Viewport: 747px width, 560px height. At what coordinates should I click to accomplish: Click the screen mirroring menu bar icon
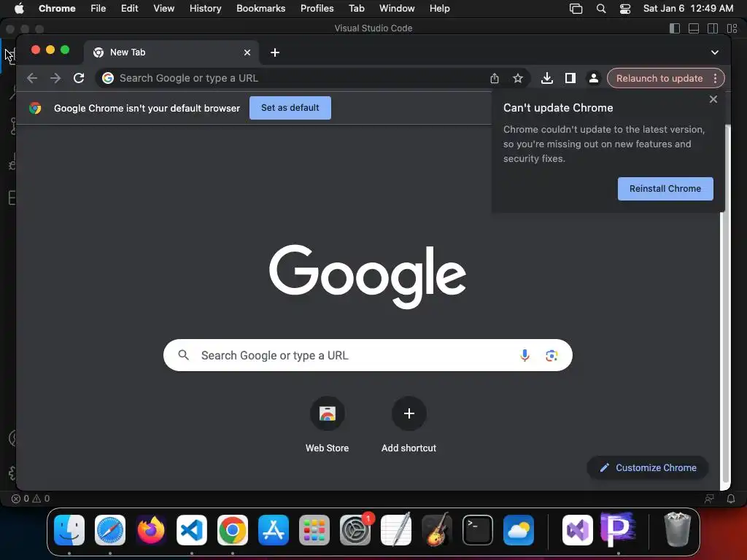576,8
